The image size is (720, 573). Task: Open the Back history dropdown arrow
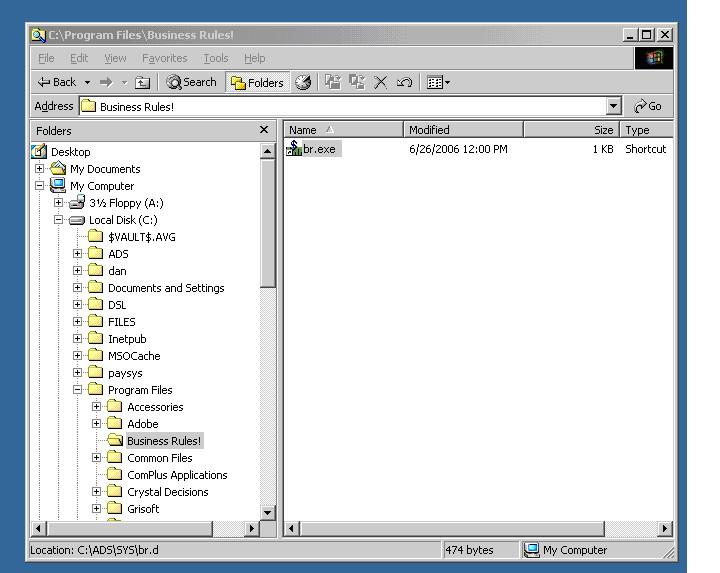87,83
